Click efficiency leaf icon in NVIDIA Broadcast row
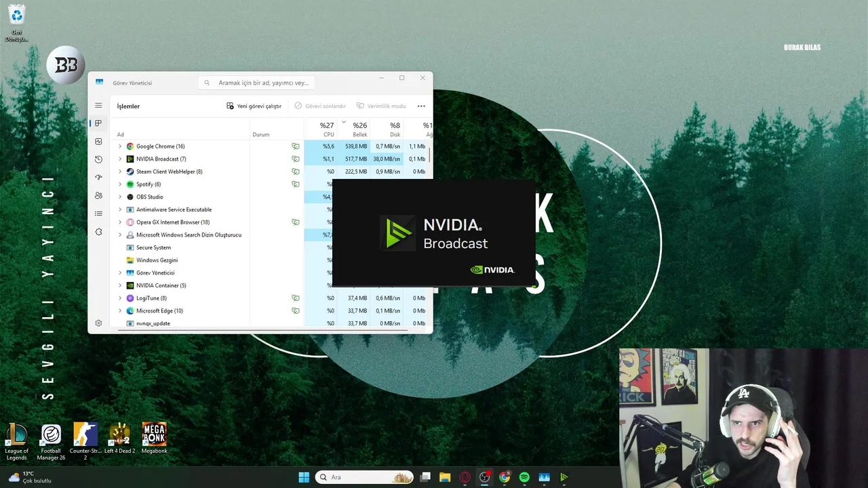The image size is (868, 488). 296,159
